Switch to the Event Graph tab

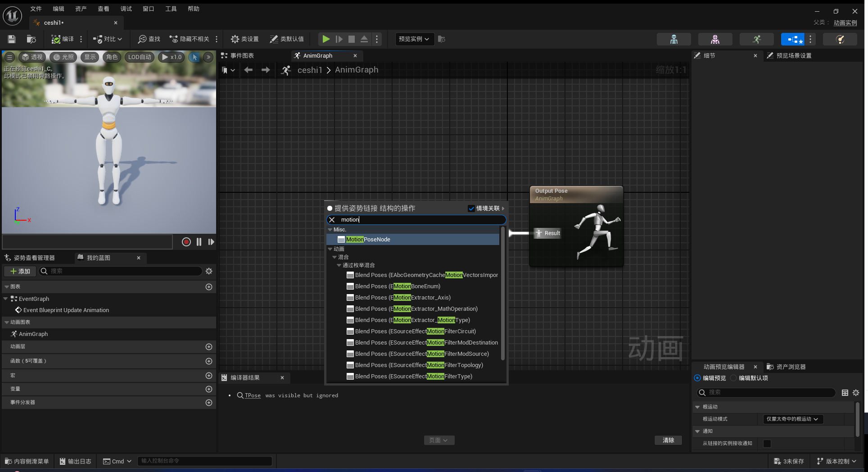[x=242, y=55]
